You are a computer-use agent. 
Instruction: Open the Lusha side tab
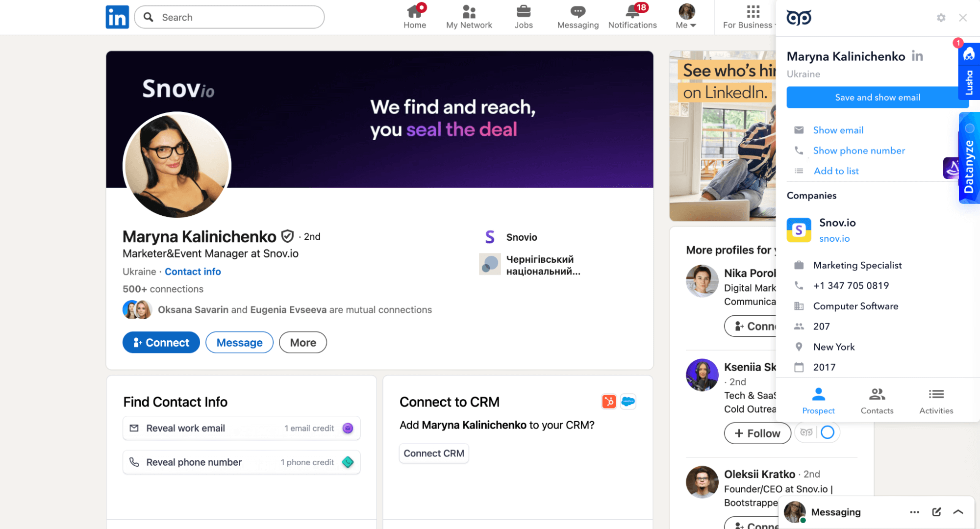pyautogui.click(x=969, y=73)
